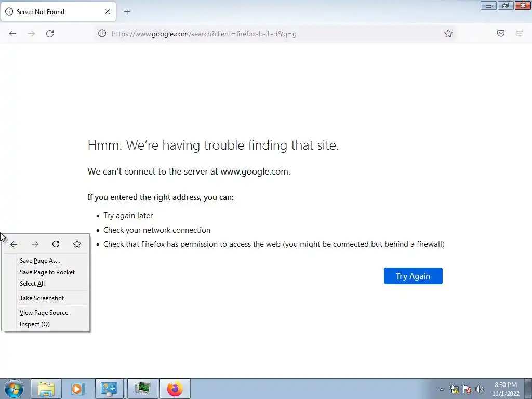
Task: Click heading 'Hmm. We're having trouble finding that site.'
Action: (213, 145)
